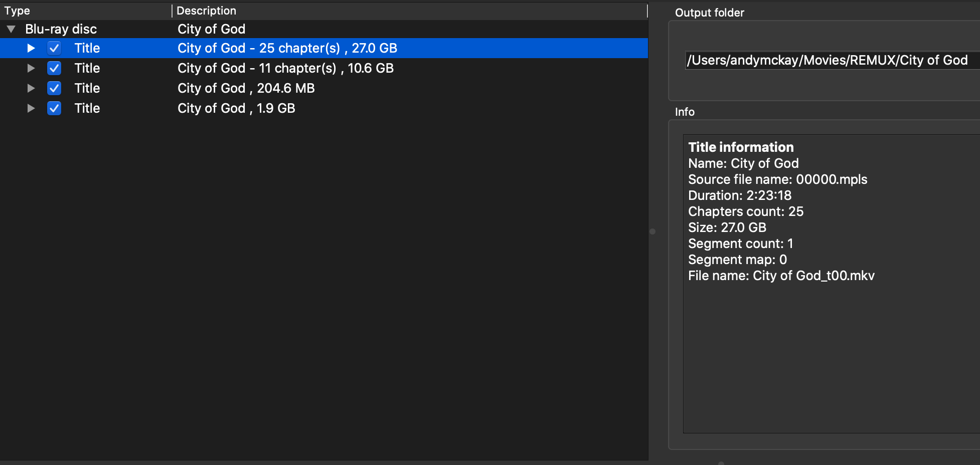Click 'Duration: 2:23:18' in Info panel
980x465 pixels.
pyautogui.click(x=740, y=195)
